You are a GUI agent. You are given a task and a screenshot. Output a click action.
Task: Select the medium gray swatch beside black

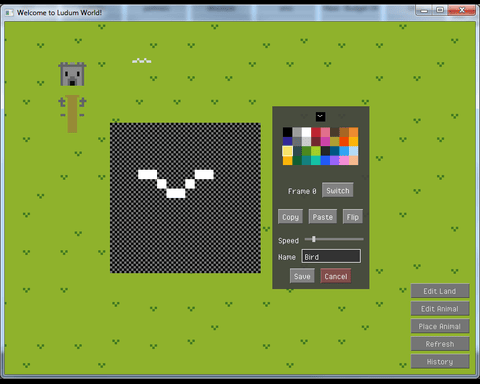(297, 132)
